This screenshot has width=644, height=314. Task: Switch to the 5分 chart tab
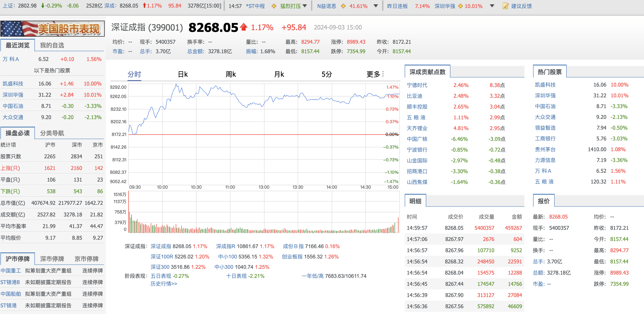click(327, 74)
